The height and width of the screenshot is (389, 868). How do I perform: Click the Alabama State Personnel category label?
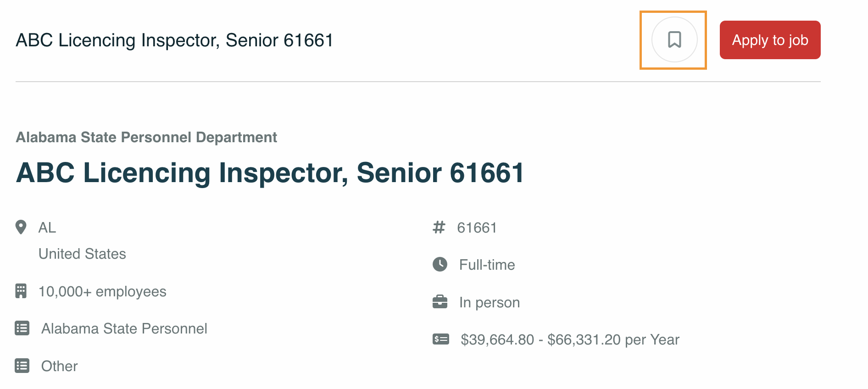tap(124, 328)
